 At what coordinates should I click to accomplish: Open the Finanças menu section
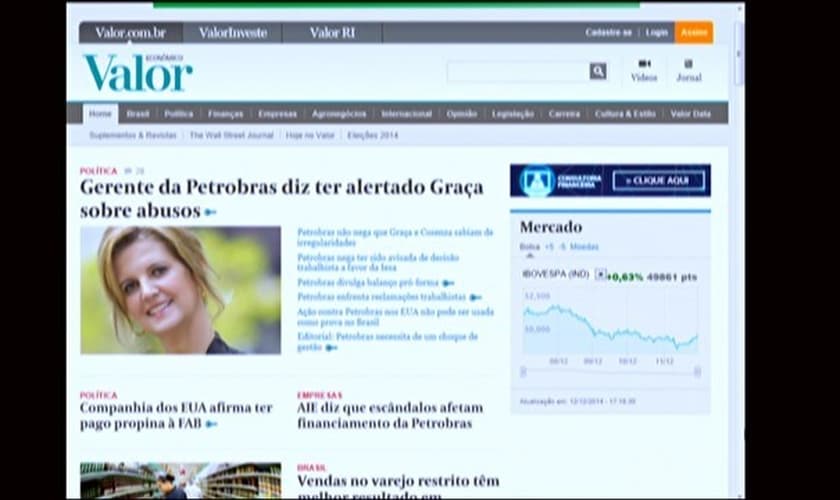(x=225, y=114)
